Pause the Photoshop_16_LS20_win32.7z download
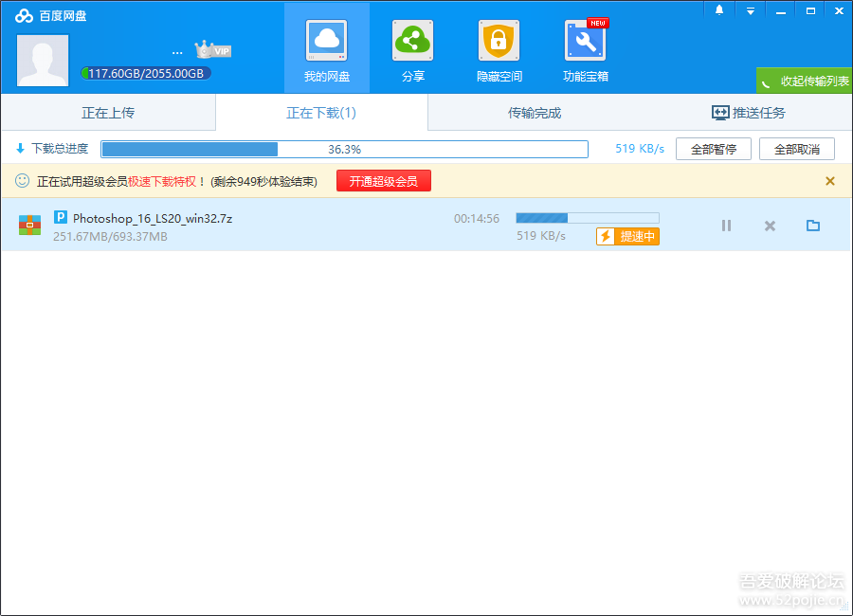Screen dimensions: 853x616 tap(726, 226)
